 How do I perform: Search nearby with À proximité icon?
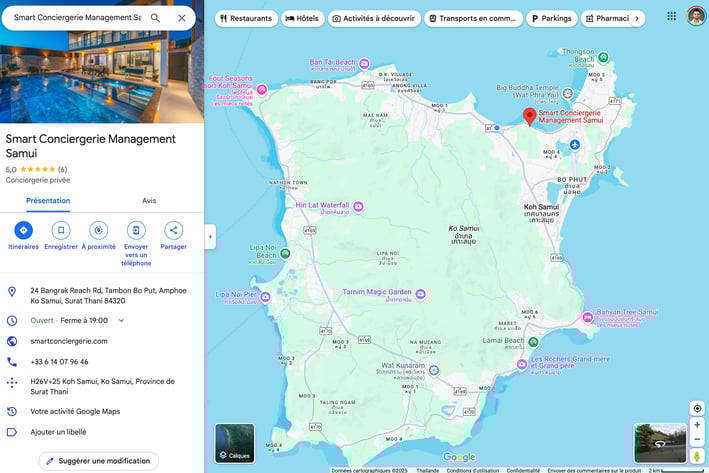(x=99, y=230)
